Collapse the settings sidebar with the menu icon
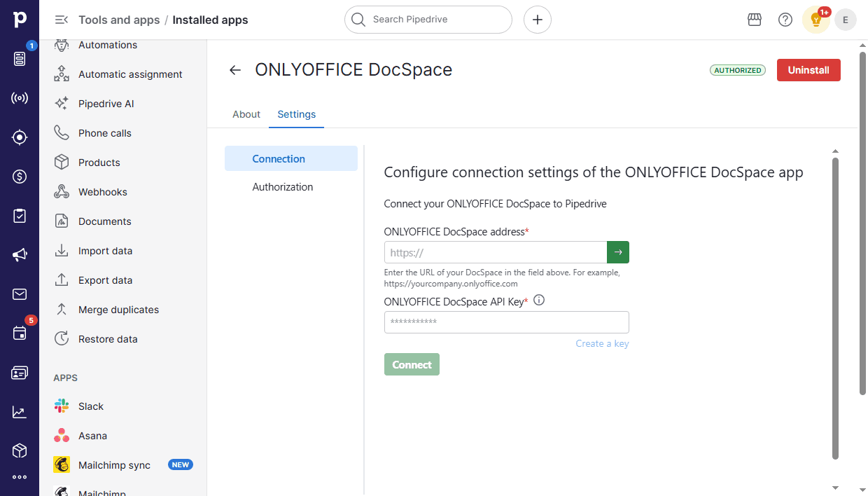This screenshot has height=496, width=868. pyautogui.click(x=62, y=20)
